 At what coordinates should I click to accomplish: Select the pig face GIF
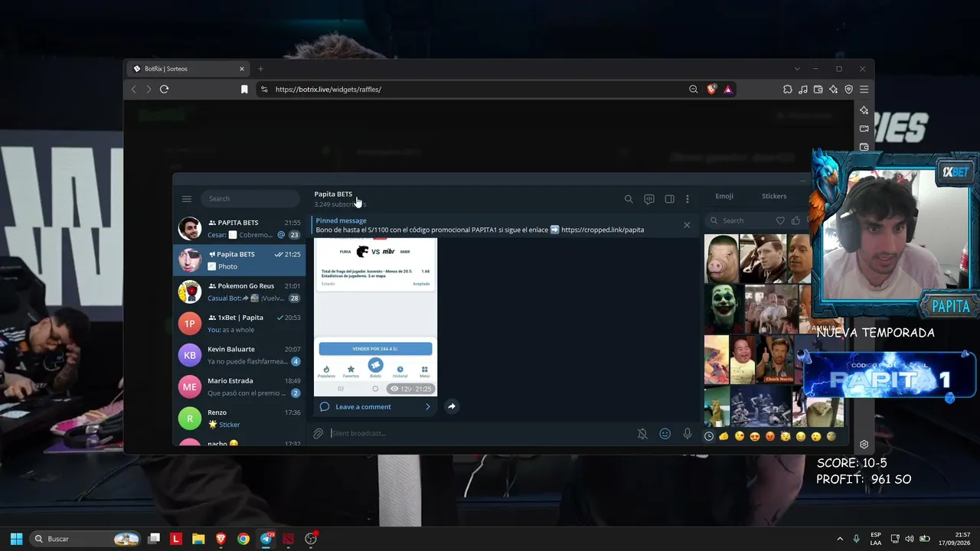pos(721,259)
